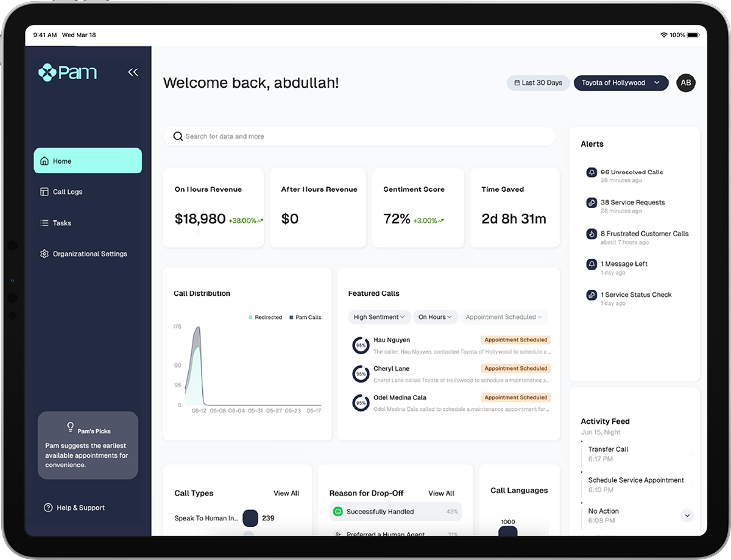Image resolution: width=731 pixels, height=560 pixels.
Task: Open the Toyota of Hollywood dealership dropdown
Action: 621,83
